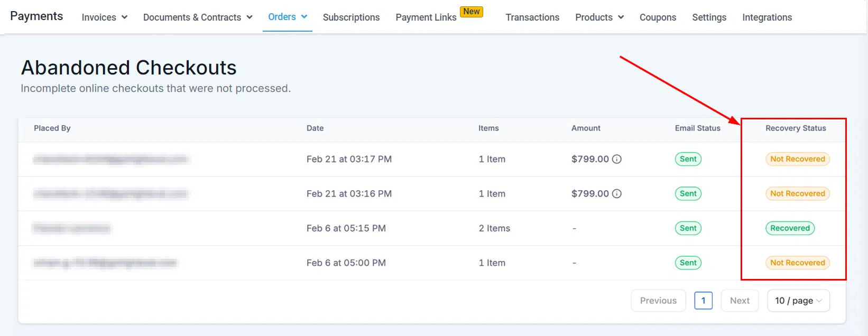
Task: Click the date Feb 21 at 03:16 PM
Action: [x=349, y=194]
